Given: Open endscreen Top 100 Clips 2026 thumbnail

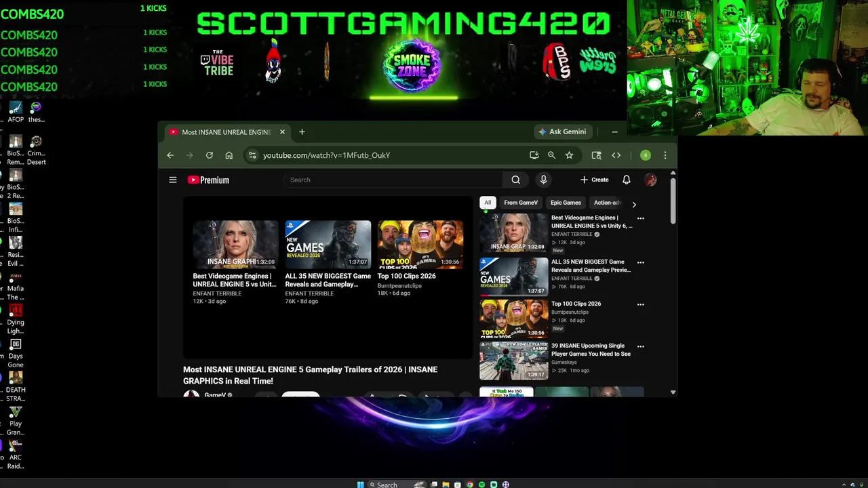Looking at the screenshot, I should coord(420,245).
